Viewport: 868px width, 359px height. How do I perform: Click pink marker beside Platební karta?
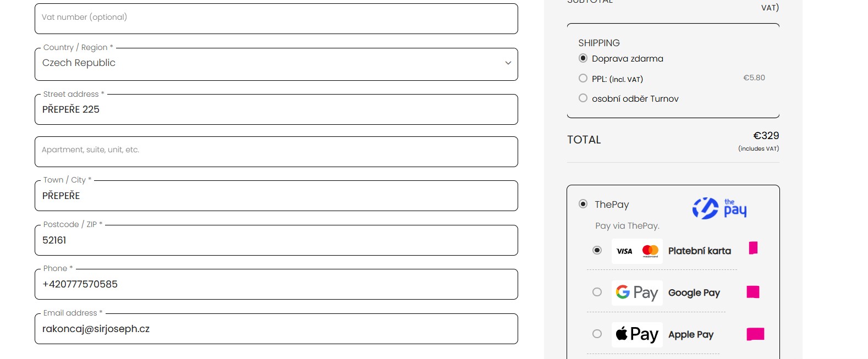point(753,248)
